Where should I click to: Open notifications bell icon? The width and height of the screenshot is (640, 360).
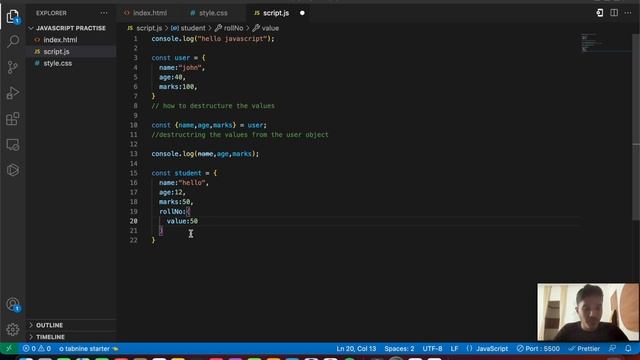(628, 349)
